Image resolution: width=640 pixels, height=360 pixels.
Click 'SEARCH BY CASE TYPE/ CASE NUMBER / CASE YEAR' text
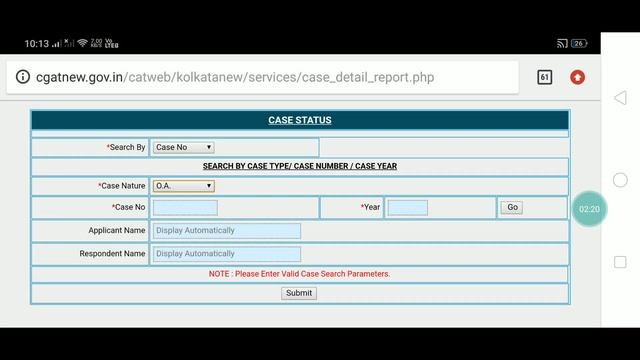(300, 166)
